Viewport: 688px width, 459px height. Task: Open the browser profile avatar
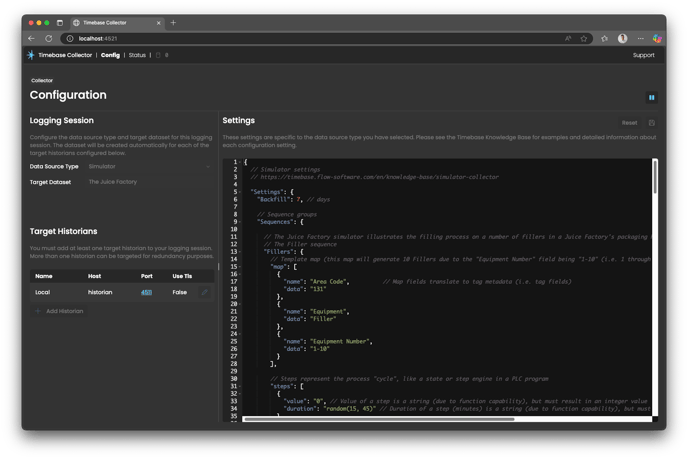coord(622,38)
